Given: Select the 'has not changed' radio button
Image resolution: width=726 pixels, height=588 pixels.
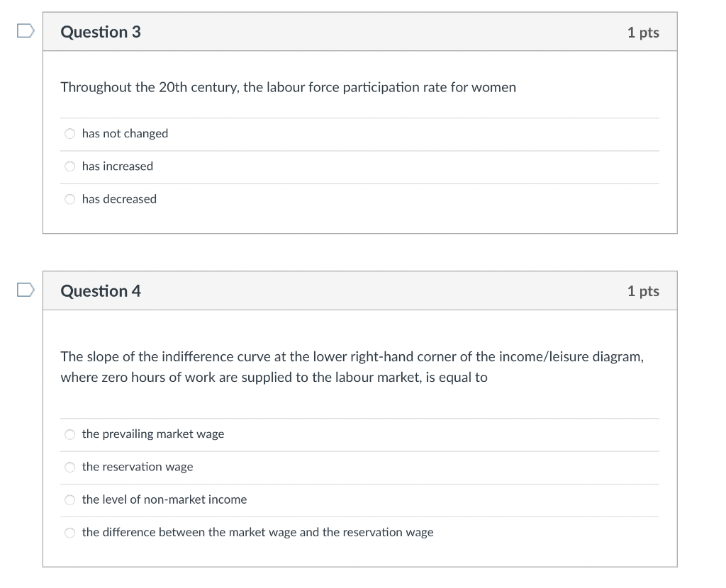Looking at the screenshot, I should tap(69, 133).
